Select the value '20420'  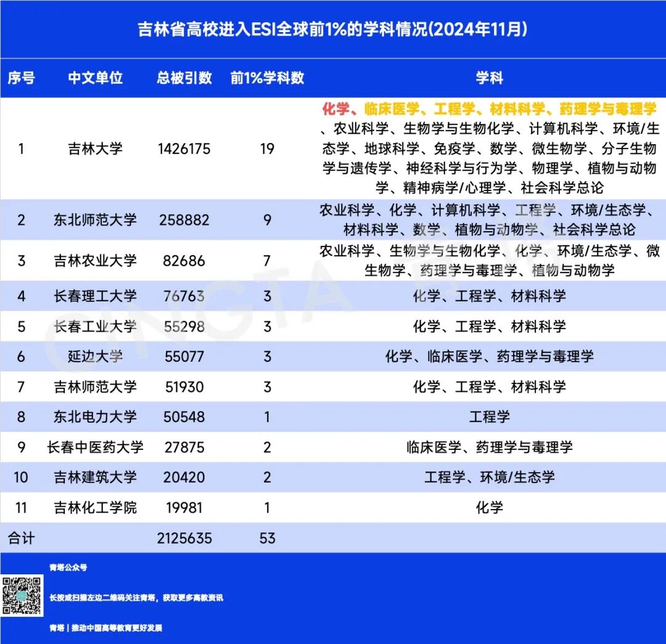coord(184,477)
